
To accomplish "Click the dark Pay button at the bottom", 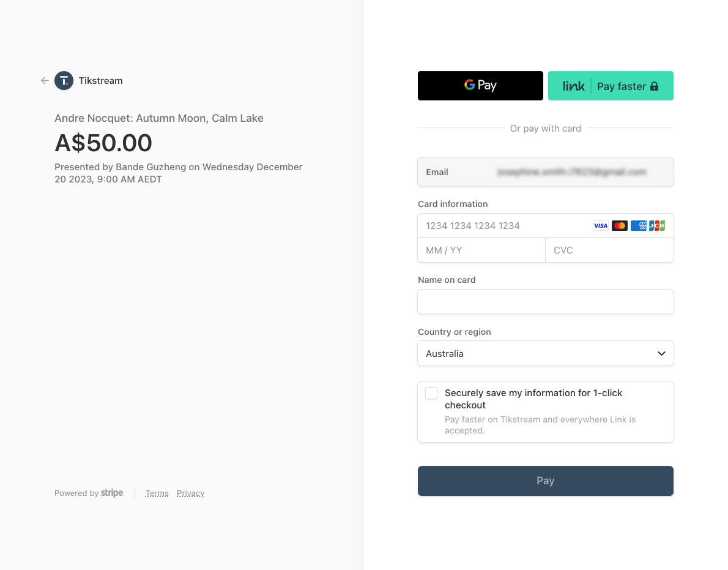I will (546, 481).
